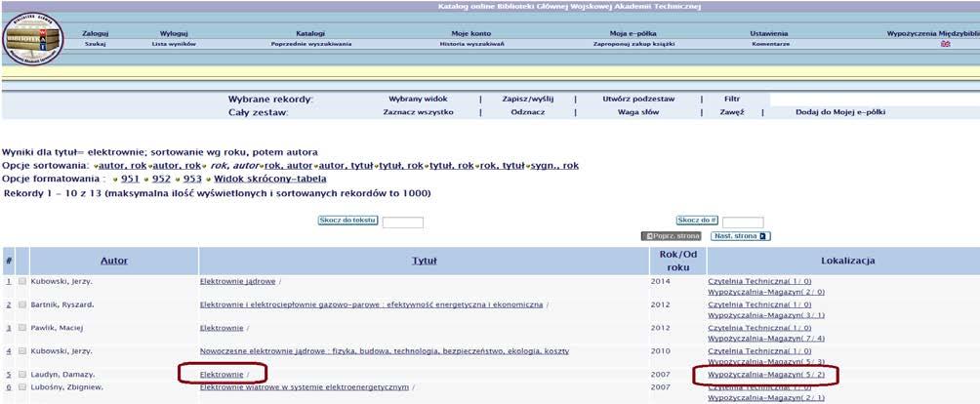Sort by the Tytuł column header
This screenshot has height=404, width=980.
point(425,261)
